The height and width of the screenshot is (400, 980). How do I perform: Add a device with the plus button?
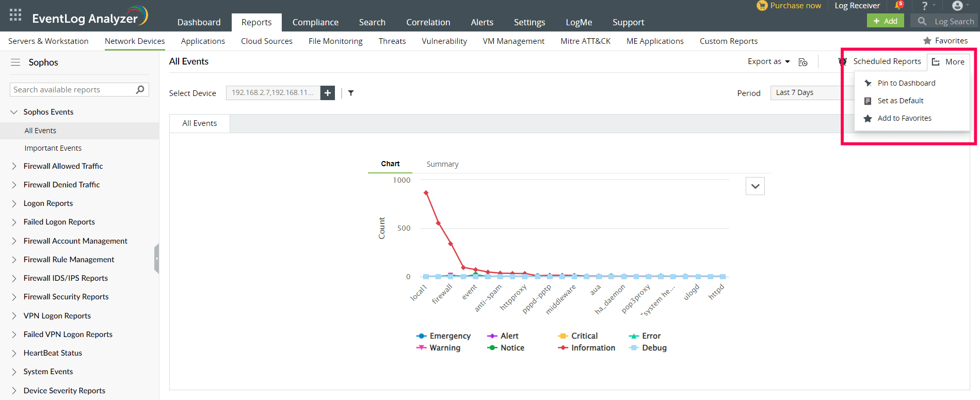pyautogui.click(x=328, y=93)
